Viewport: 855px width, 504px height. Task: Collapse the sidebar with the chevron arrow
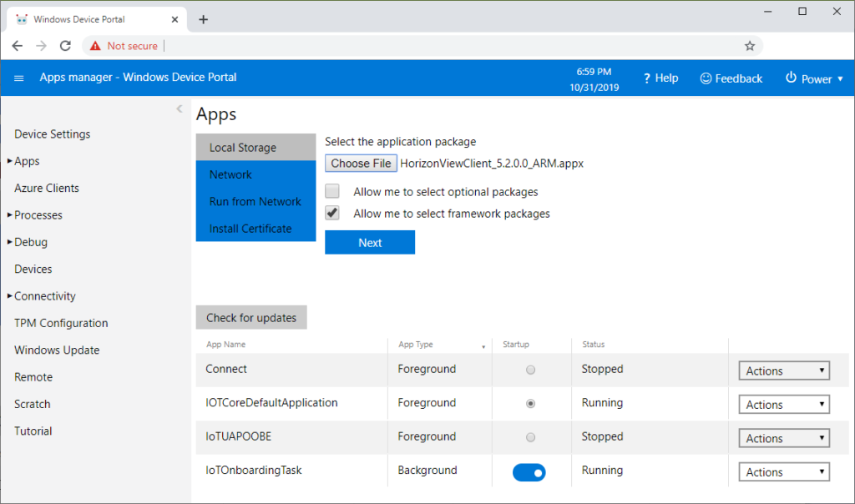pyautogui.click(x=179, y=109)
